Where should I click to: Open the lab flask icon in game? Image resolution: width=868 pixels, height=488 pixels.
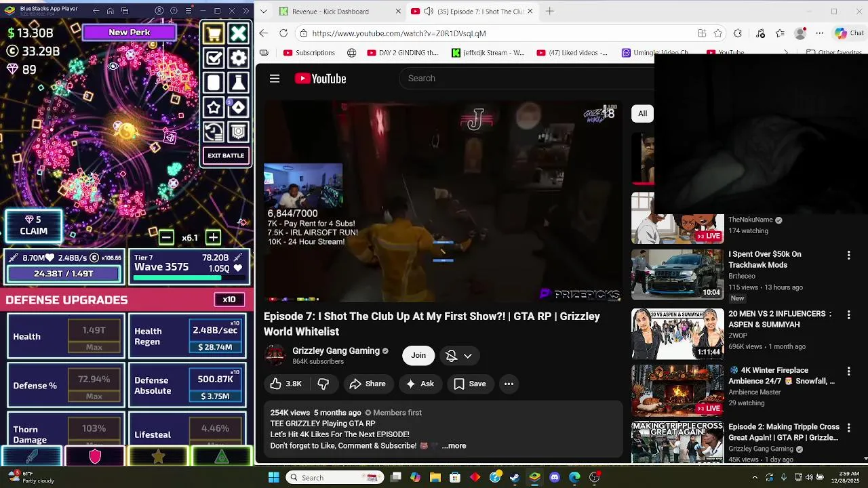point(239,83)
